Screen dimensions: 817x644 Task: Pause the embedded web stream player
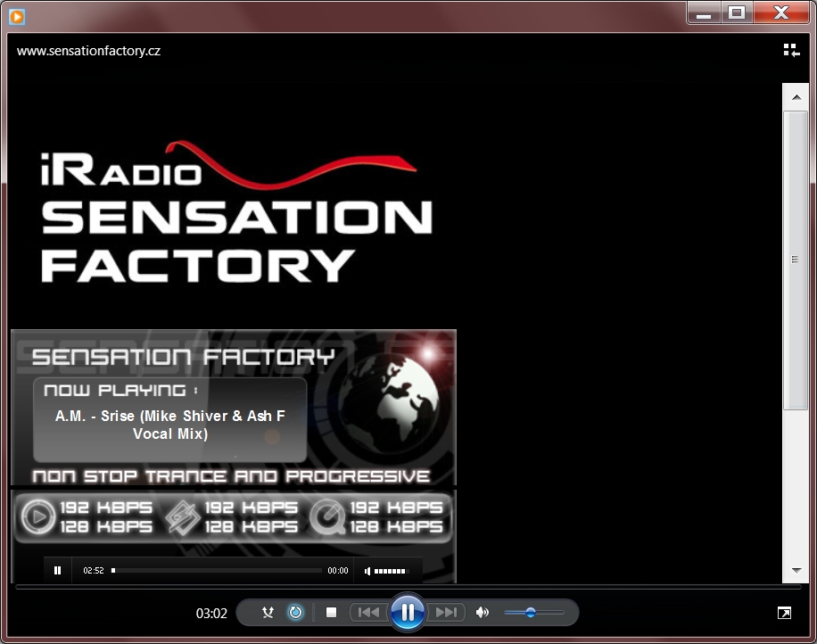coord(57,571)
